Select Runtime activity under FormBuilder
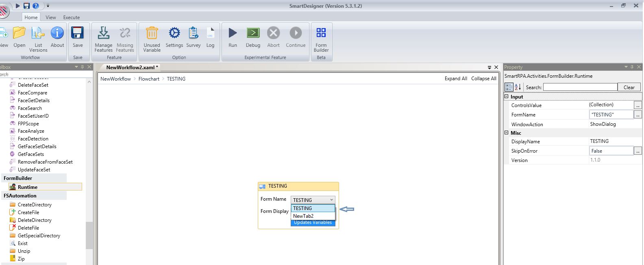The height and width of the screenshot is (265, 644). 28,187
